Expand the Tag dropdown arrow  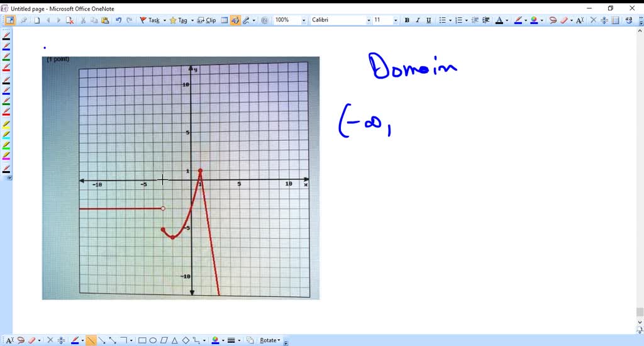pyautogui.click(x=192, y=20)
